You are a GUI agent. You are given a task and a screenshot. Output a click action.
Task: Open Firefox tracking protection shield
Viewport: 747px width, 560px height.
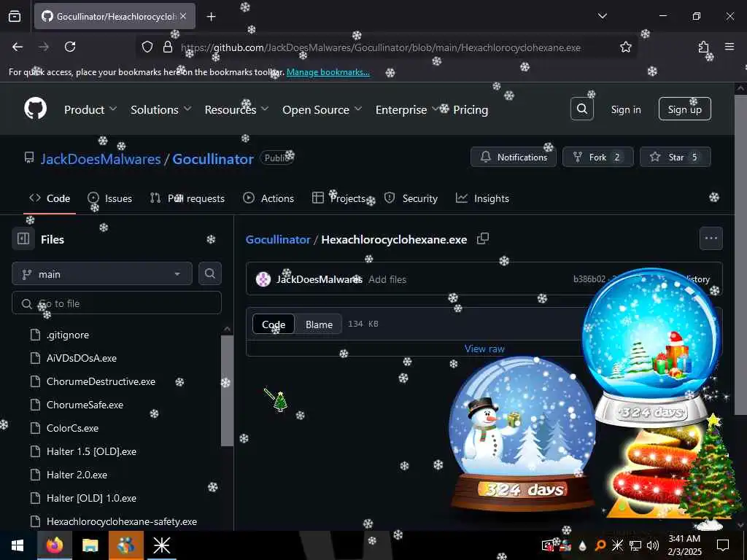(x=147, y=47)
